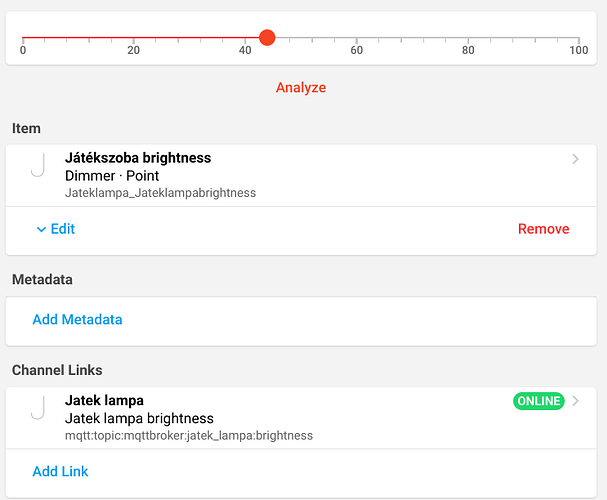Click the mqtt:topic:mqttbroker channel UID text
The width and height of the screenshot is (607, 500).
189,435
